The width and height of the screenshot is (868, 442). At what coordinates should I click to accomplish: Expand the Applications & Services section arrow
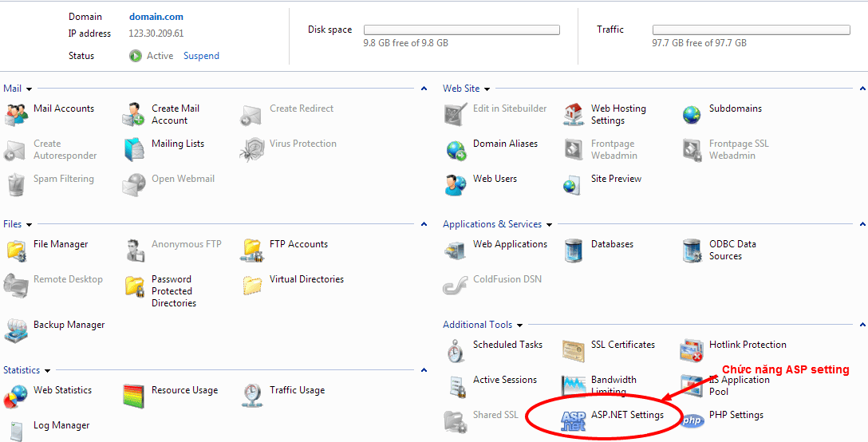tap(550, 225)
